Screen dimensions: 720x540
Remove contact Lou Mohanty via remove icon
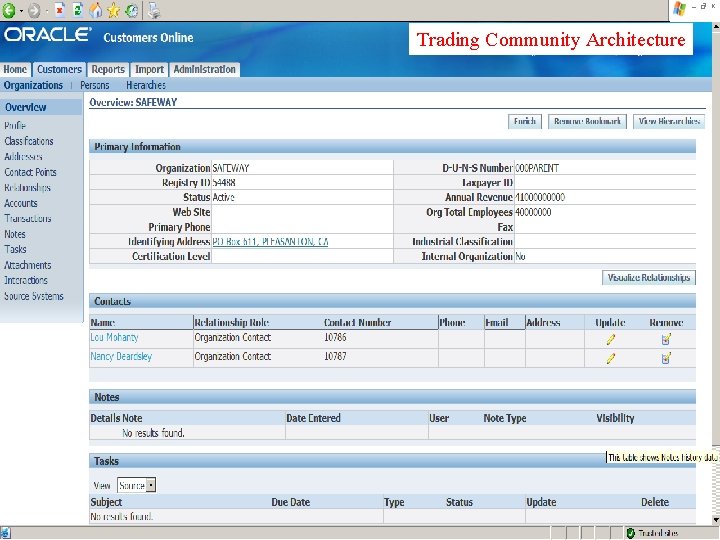pyautogui.click(x=666, y=339)
